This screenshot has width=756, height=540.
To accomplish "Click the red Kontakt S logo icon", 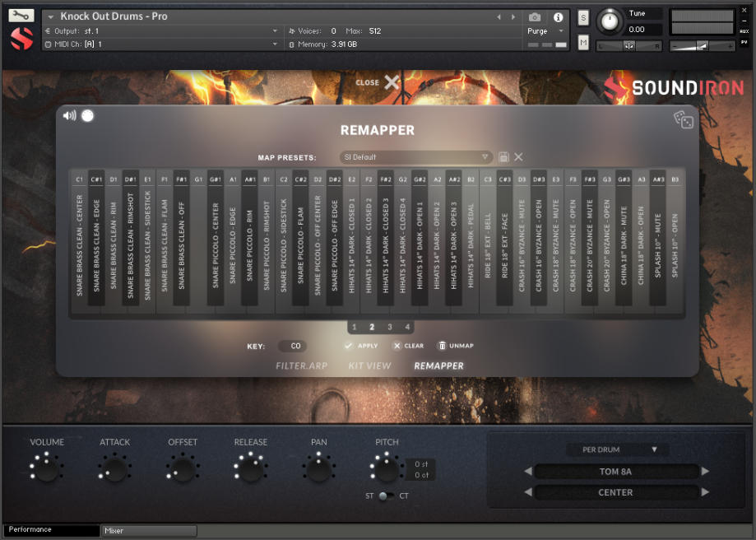I will click(21, 37).
